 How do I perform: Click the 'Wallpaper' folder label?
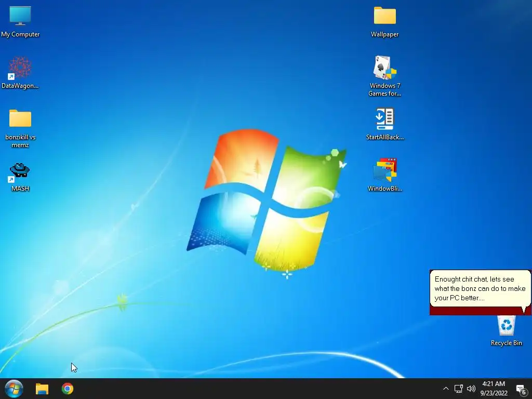point(385,34)
